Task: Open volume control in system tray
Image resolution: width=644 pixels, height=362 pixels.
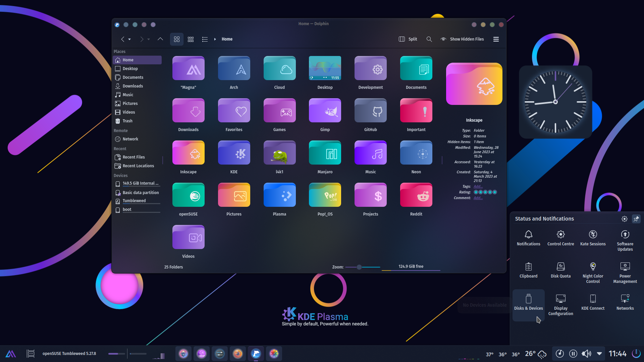Action: 586,354
